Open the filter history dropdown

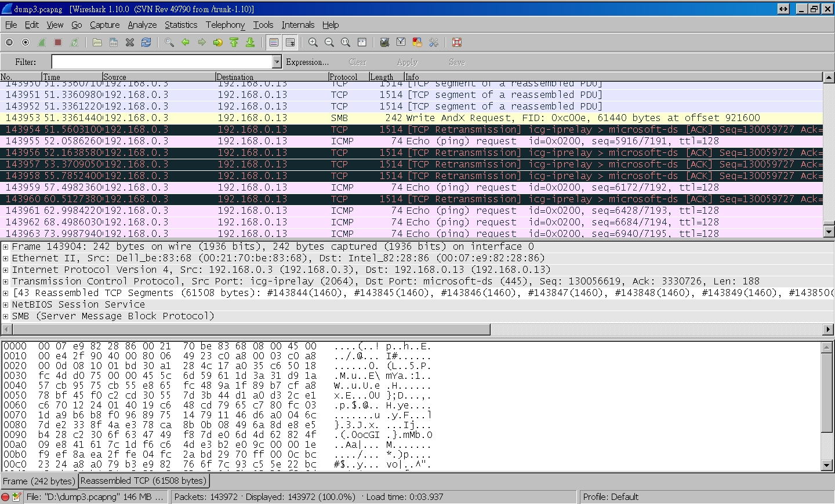click(x=277, y=62)
